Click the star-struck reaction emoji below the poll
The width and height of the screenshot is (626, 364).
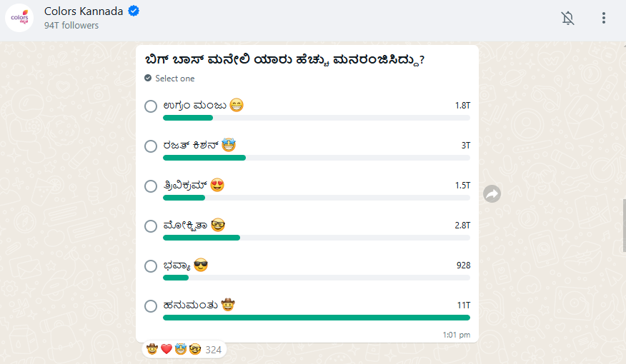[180, 350]
